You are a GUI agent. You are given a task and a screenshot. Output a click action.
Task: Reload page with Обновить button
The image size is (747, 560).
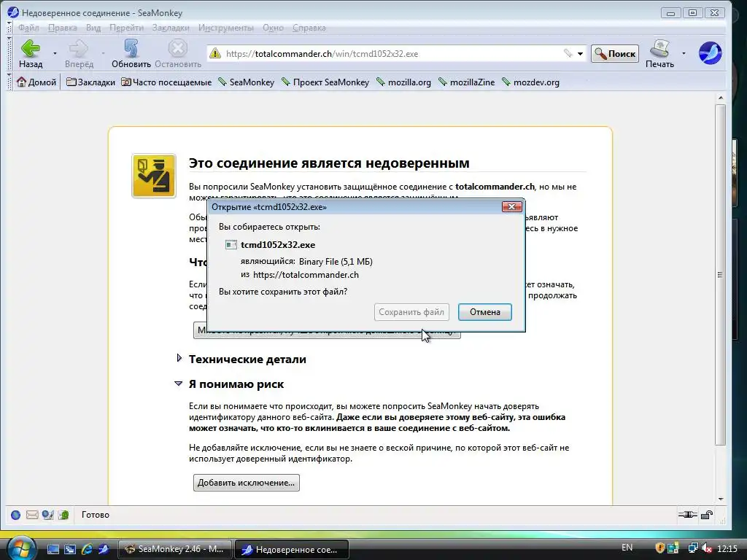(x=131, y=49)
